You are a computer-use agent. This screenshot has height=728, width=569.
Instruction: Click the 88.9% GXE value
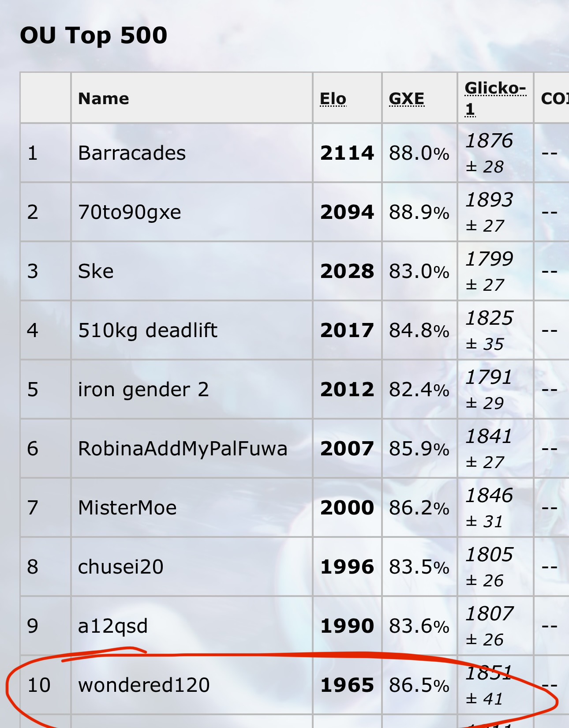[x=419, y=212]
